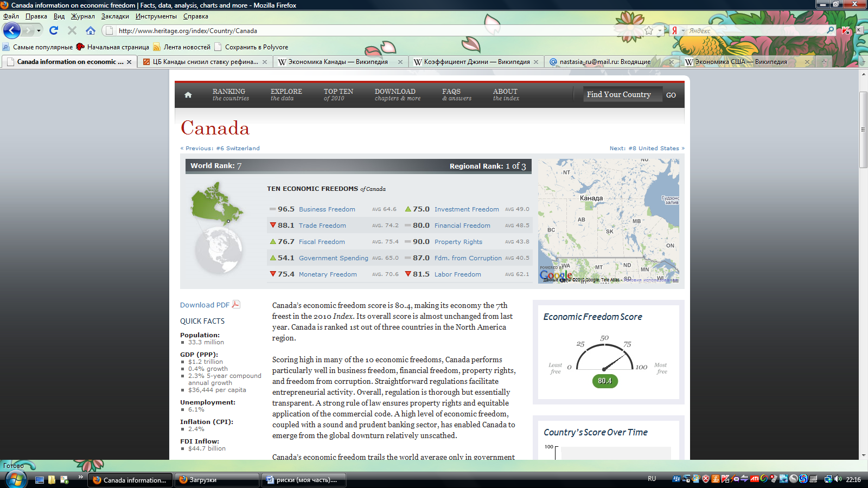
Task: Open the Файл menu
Action: tap(11, 16)
